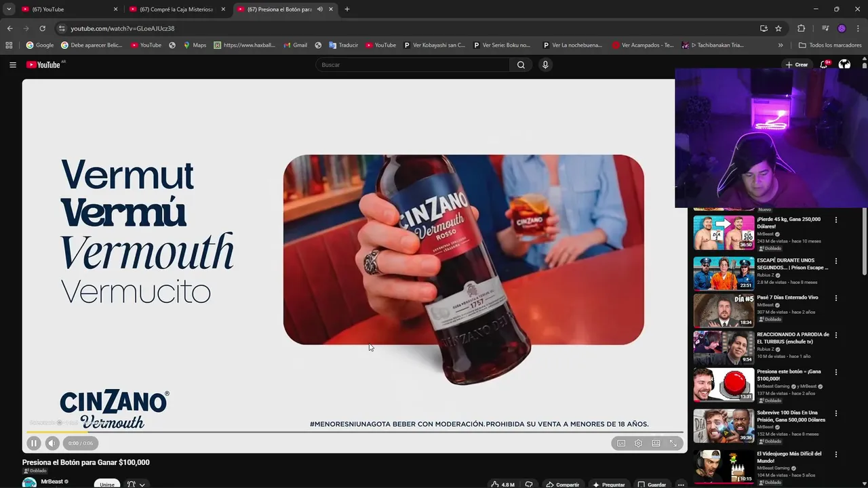Open the MrBeast channel name link

pos(52,481)
